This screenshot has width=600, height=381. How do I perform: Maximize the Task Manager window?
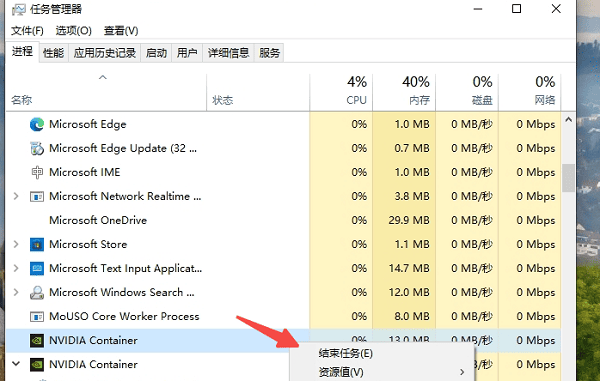pos(516,9)
